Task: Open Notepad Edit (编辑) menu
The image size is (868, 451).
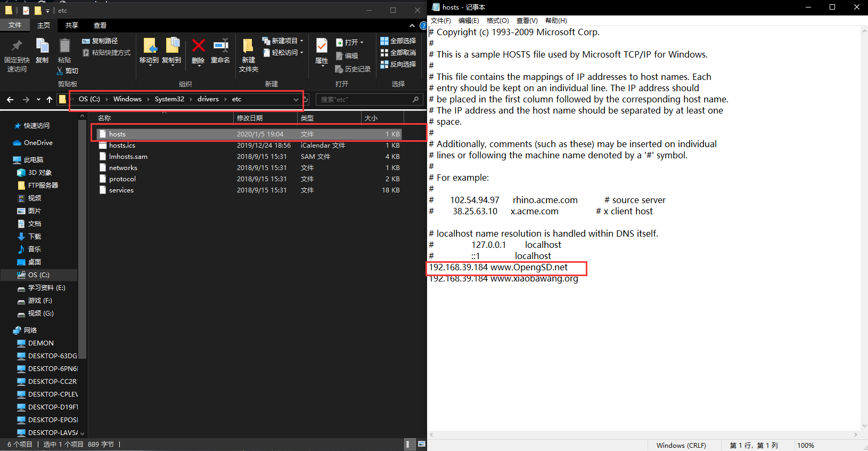Action: pyautogui.click(x=469, y=21)
